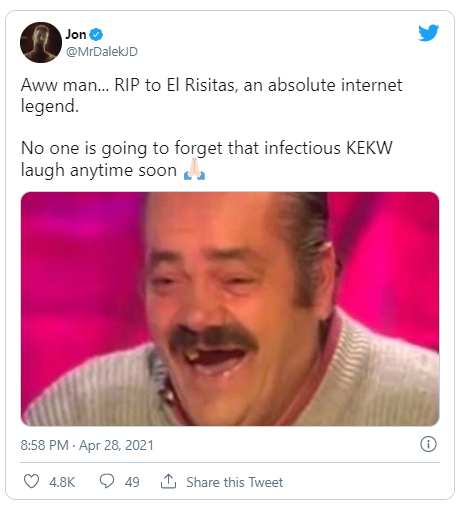Click the blue verified badge
This screenshot has height=514, width=458.
coord(97,34)
